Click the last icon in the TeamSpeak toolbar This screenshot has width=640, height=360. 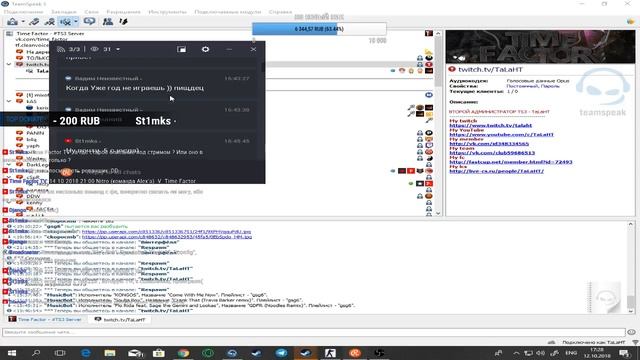tap(123, 21)
